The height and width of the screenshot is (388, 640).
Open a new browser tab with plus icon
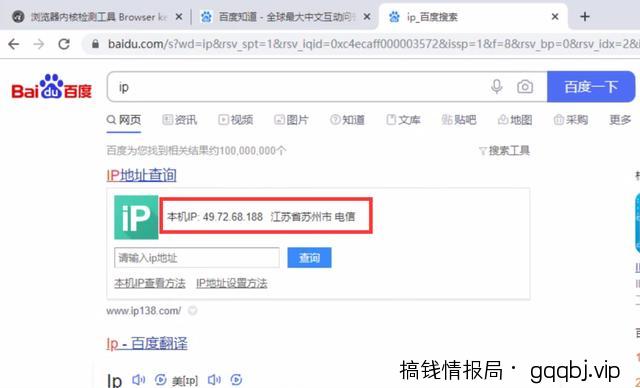pyautogui.click(x=585, y=17)
